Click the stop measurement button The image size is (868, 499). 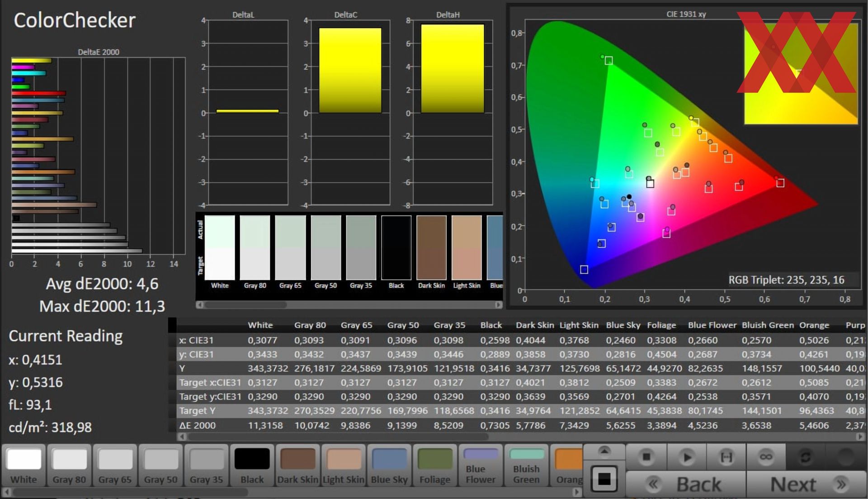(x=646, y=457)
